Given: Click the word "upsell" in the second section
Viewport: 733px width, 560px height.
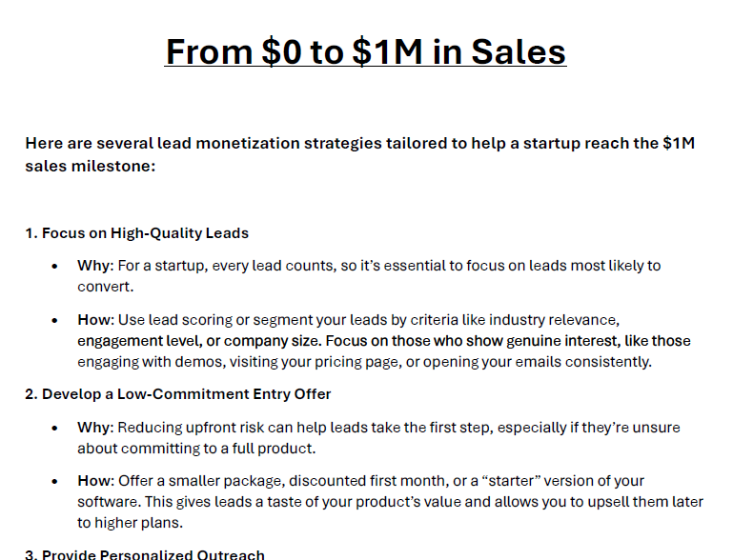Looking at the screenshot, I should (x=613, y=502).
